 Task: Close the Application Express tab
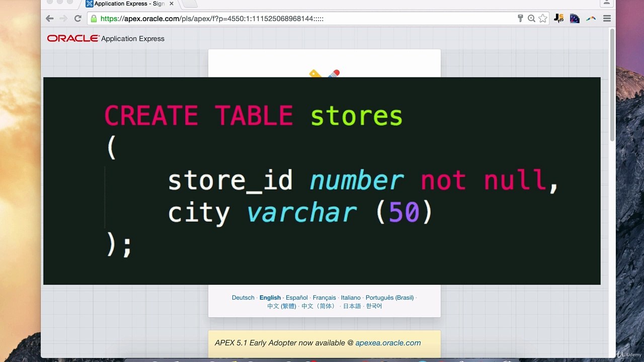pos(172,4)
